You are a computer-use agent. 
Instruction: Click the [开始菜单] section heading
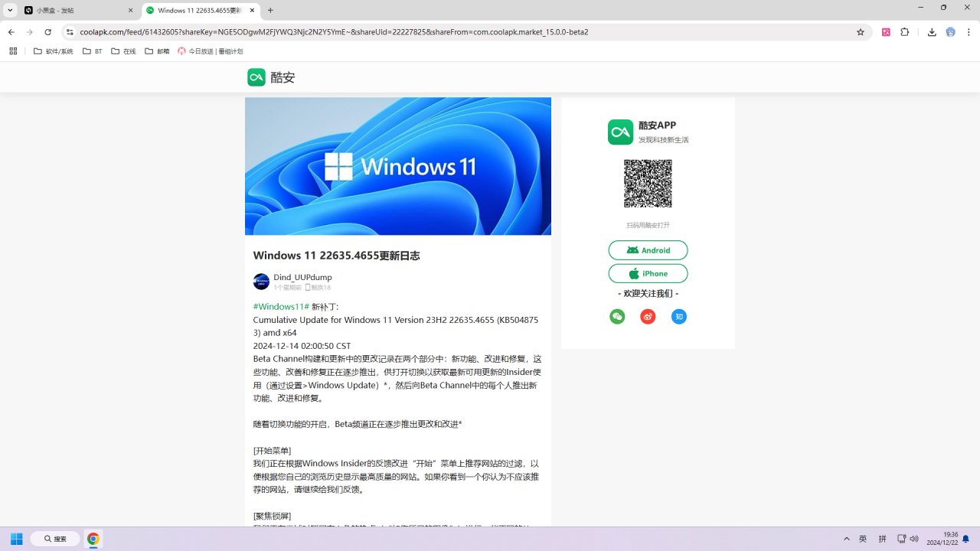[x=272, y=451]
